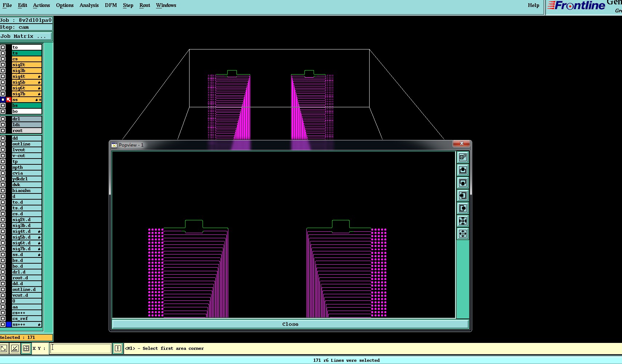The image size is (622, 364).
Task: Click the hand icon on the sig4t layer
Action: (x=39, y=76)
